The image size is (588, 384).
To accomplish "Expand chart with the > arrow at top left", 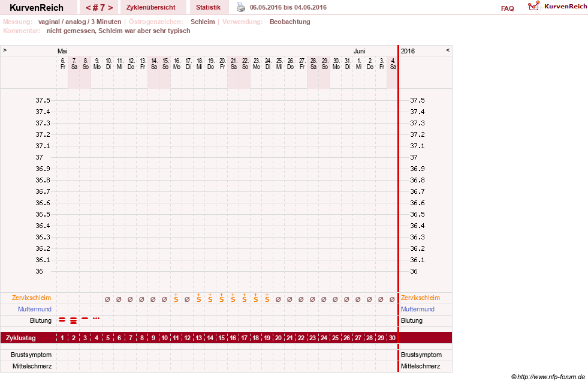I will [x=5, y=50].
